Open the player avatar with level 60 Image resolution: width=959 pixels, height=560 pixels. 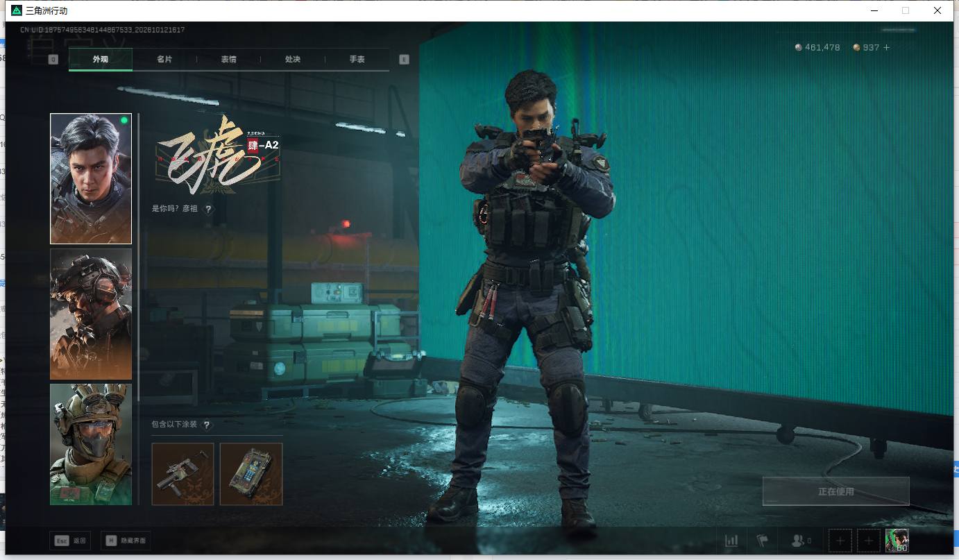click(897, 541)
